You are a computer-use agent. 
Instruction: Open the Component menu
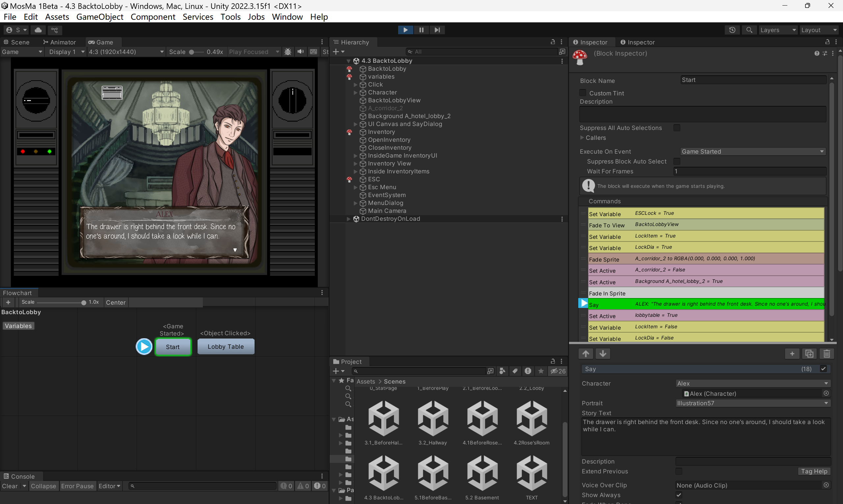tap(152, 17)
